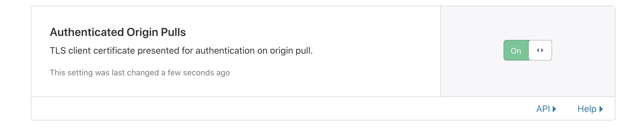
Task: Open the API link text
Action: pyautogui.click(x=543, y=109)
